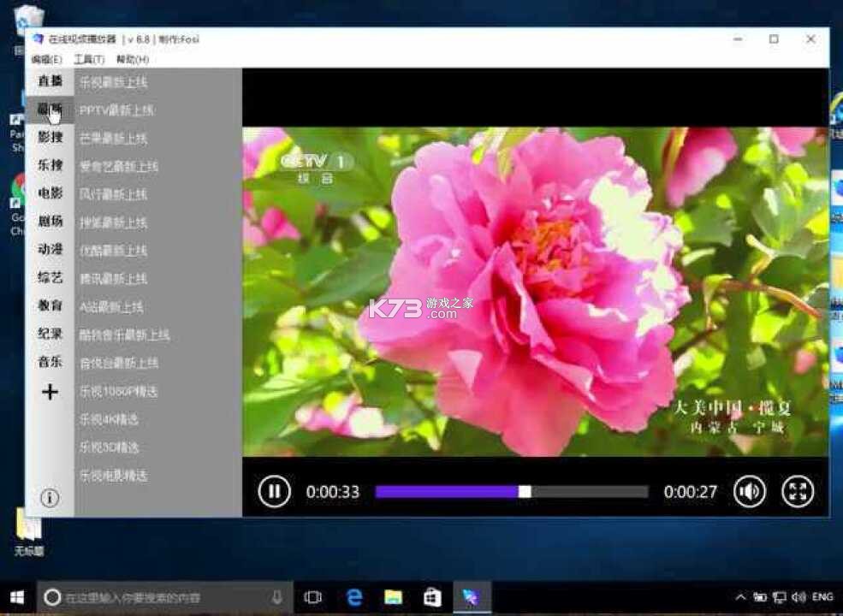Click the video player app taskbar icon
This screenshot has height=616, width=843.
tap(472, 597)
